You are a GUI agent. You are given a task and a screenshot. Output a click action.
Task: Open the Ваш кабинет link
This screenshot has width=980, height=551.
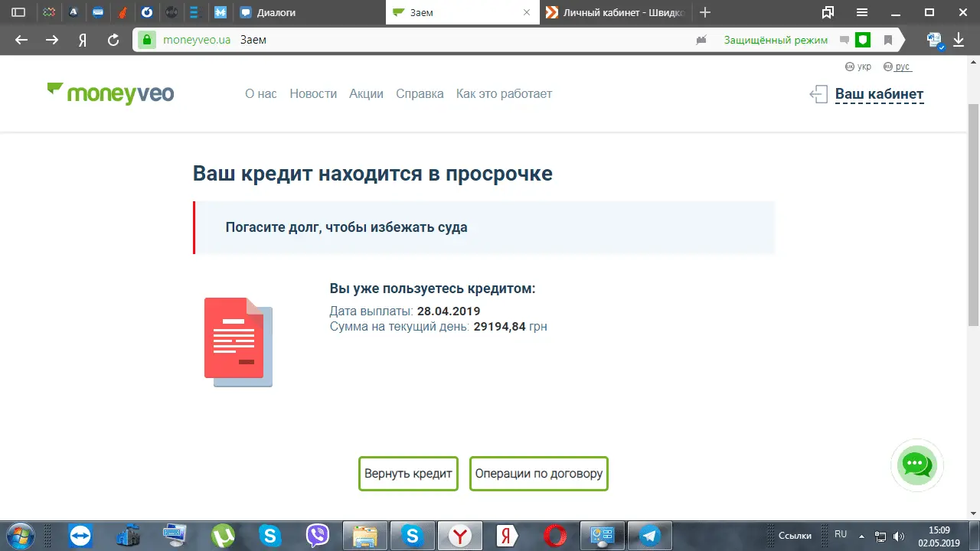(x=879, y=94)
